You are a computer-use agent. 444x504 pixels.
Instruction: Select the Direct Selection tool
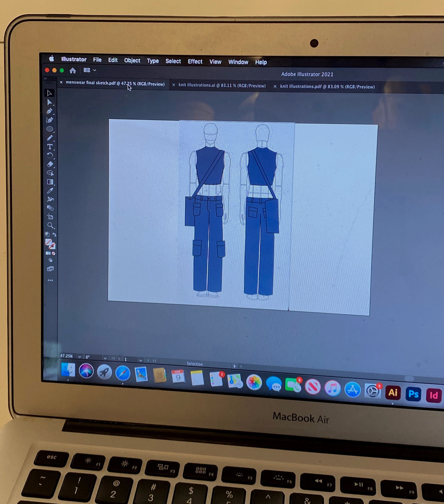pos(50,102)
